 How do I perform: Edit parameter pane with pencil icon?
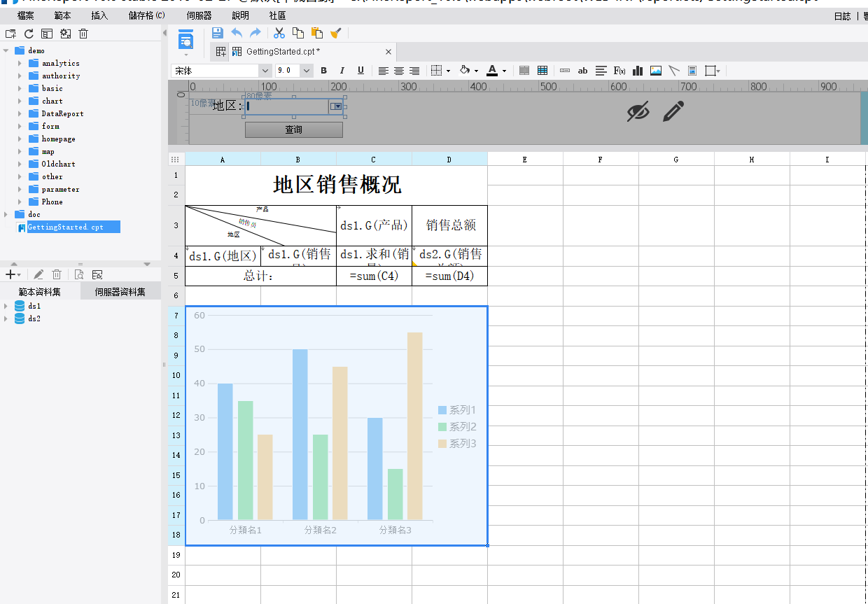(x=673, y=111)
